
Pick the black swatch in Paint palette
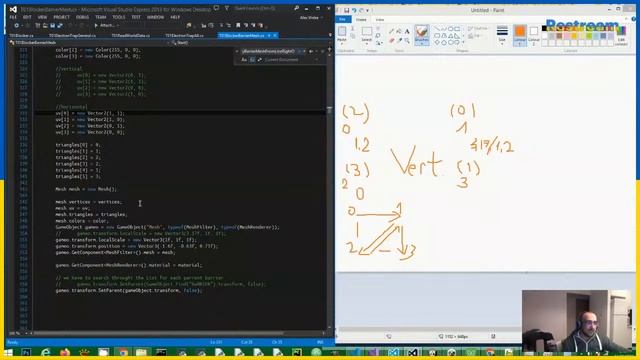[544, 29]
